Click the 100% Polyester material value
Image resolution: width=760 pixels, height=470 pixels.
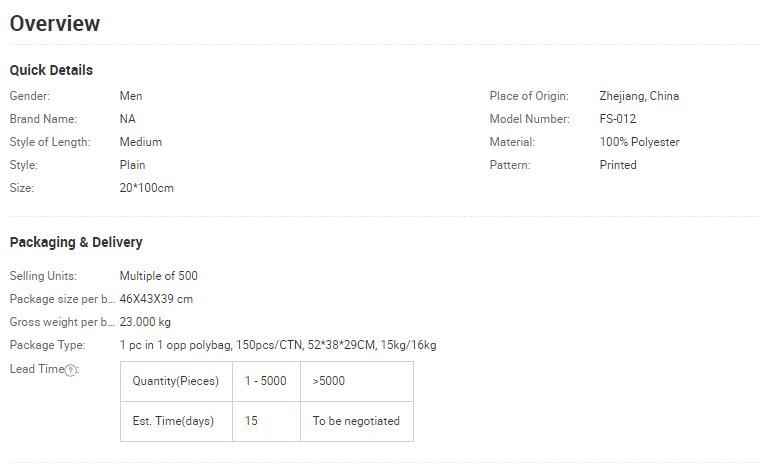point(639,142)
